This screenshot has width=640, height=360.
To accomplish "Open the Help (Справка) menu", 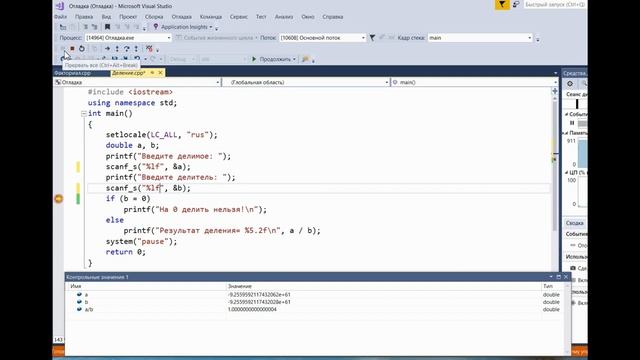I will click(x=333, y=17).
